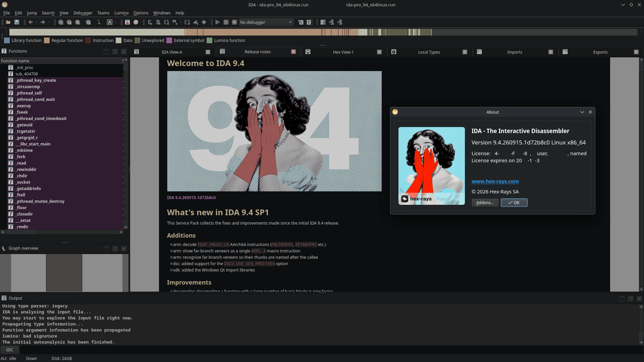Click the command line input field
The width and height of the screenshot is (644, 362).
(331, 350)
